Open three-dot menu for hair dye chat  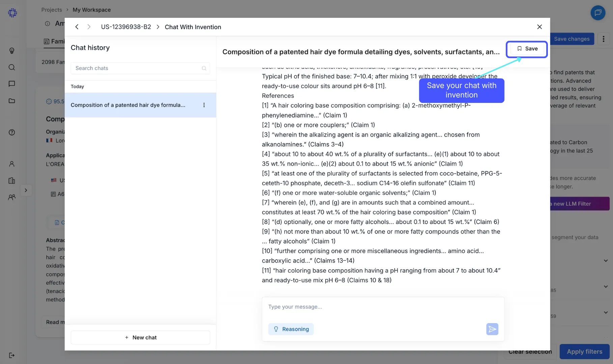pos(204,105)
